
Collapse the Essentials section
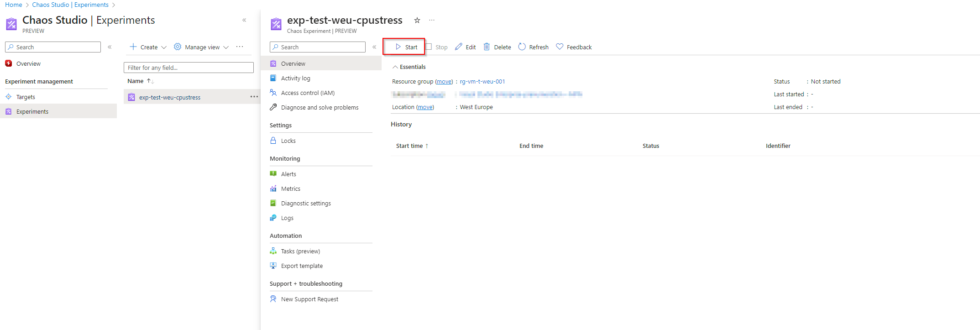[x=395, y=67]
